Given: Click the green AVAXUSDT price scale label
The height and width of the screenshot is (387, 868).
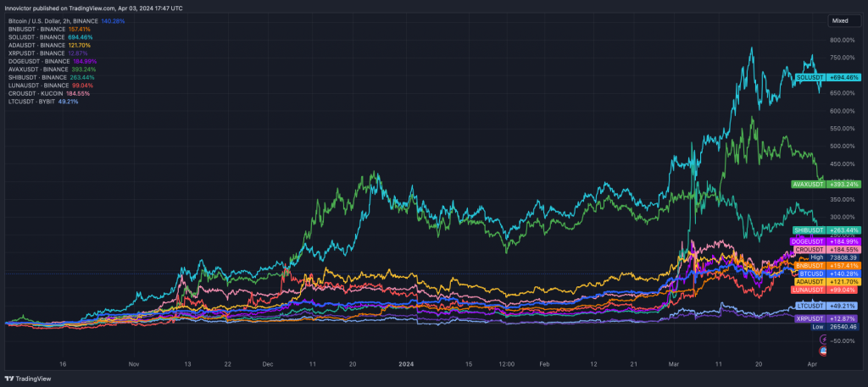Looking at the screenshot, I should (825, 184).
